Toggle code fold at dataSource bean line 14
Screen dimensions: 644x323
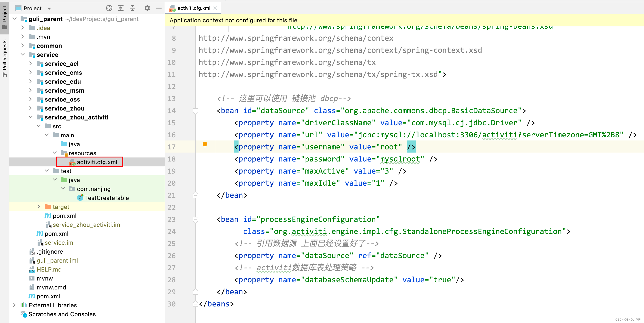click(196, 111)
